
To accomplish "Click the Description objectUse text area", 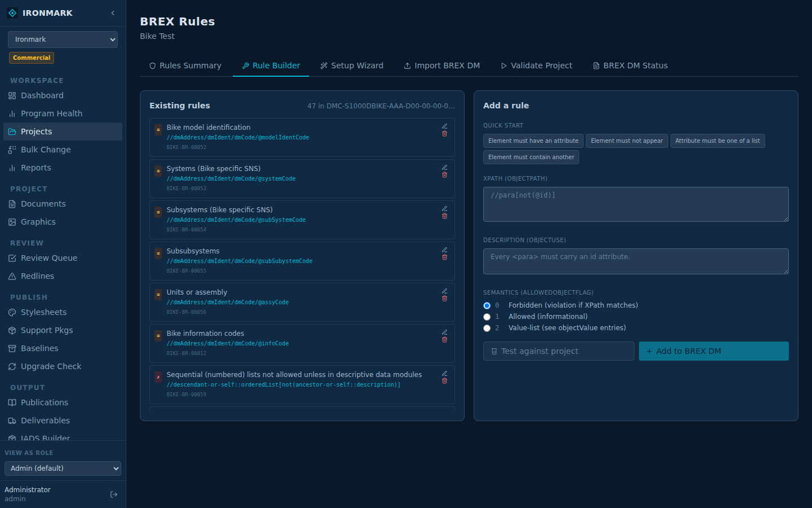I will point(636,261).
